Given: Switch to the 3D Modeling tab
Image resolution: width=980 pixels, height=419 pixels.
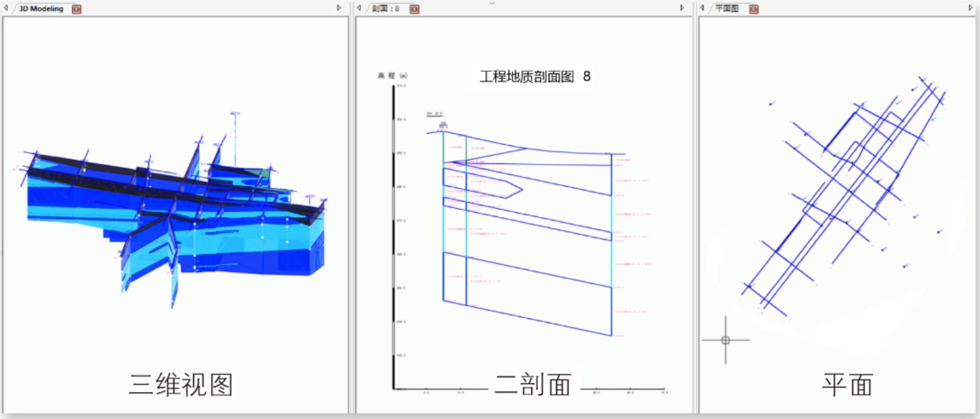Looking at the screenshot, I should coord(41,9).
